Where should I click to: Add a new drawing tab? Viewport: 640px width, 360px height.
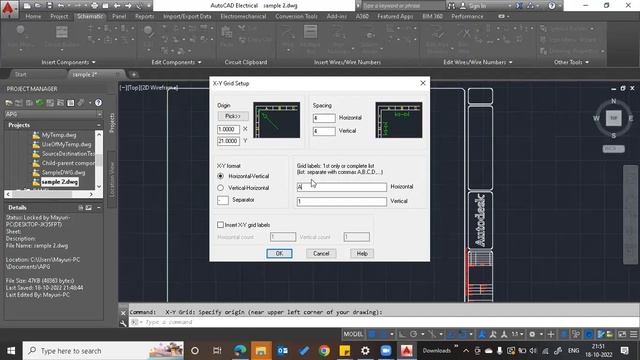[133, 74]
